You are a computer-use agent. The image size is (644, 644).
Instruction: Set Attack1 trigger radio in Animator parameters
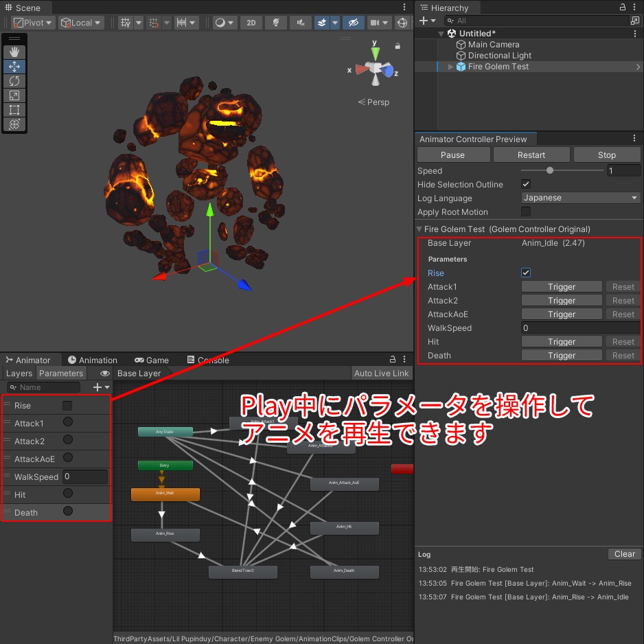[x=68, y=422]
